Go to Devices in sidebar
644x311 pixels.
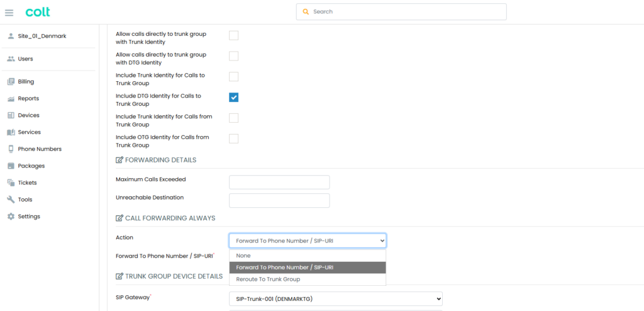coord(28,115)
